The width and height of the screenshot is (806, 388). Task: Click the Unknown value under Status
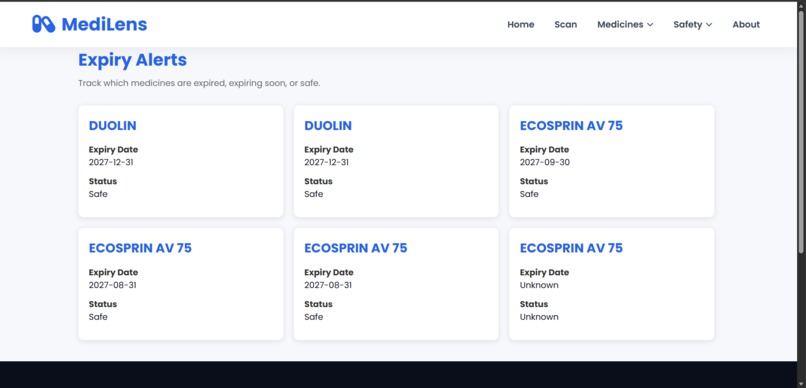pyautogui.click(x=539, y=317)
